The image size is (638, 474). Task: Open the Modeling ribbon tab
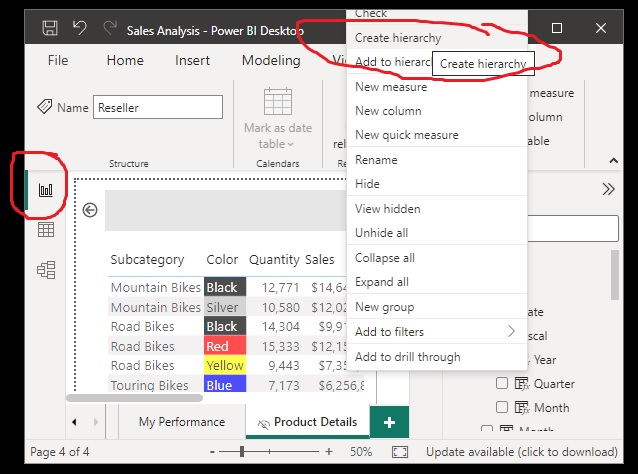click(x=271, y=61)
